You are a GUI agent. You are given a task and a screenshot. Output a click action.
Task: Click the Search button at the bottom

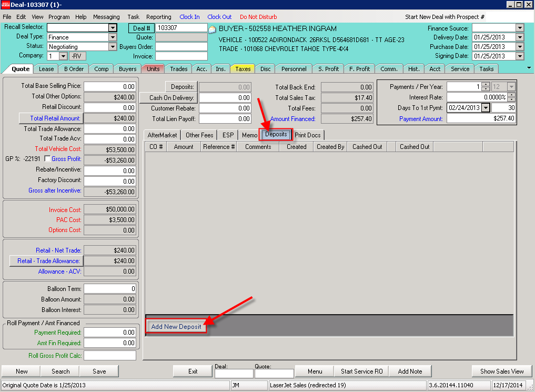click(x=60, y=371)
